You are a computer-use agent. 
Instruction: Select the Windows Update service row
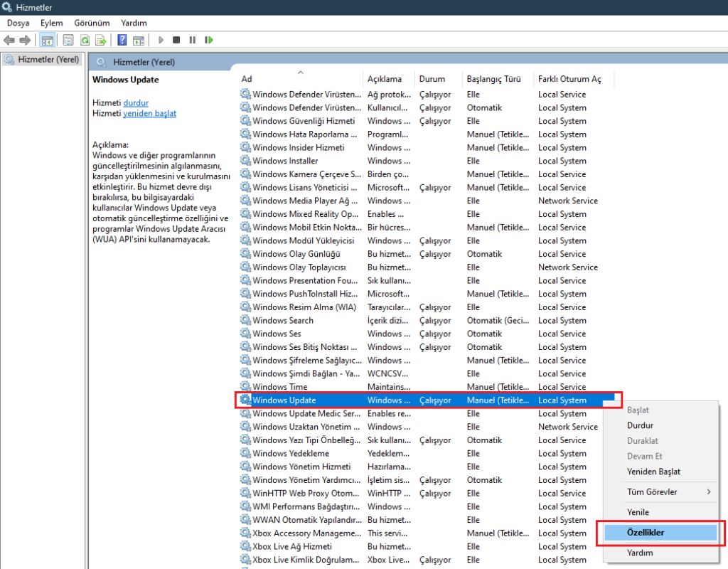coord(428,400)
